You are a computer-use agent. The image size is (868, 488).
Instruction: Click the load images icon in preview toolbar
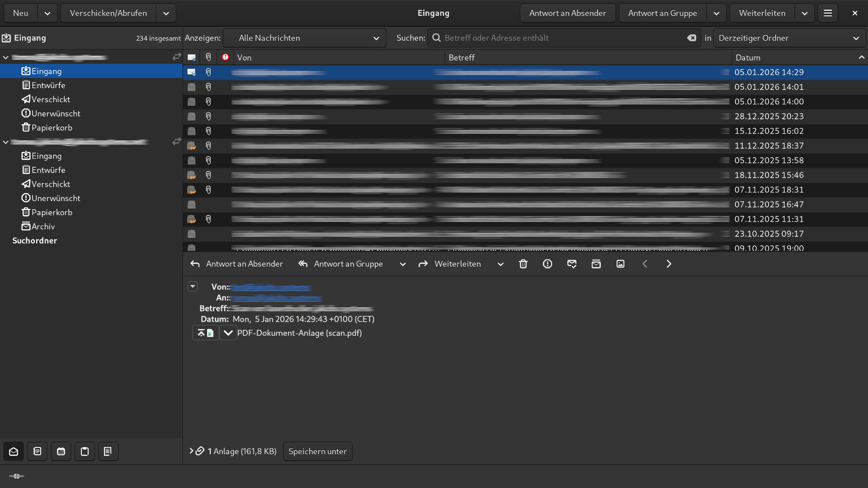pyautogui.click(x=620, y=264)
